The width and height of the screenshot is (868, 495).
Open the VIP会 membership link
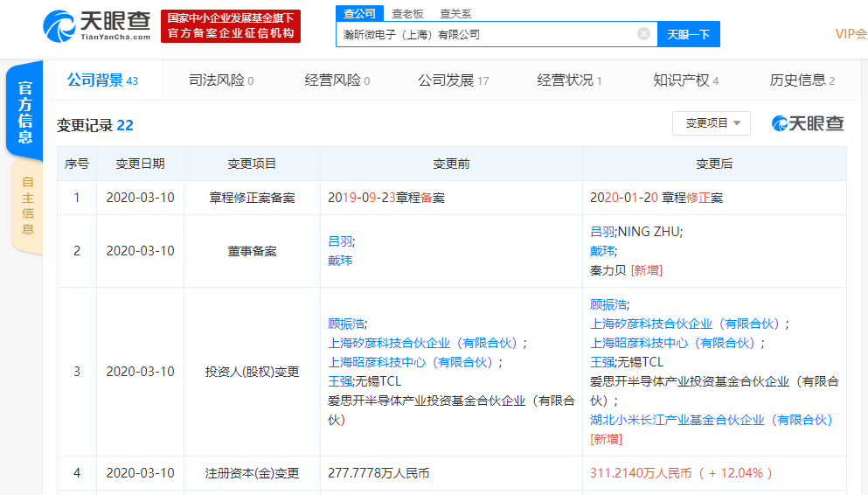click(851, 34)
